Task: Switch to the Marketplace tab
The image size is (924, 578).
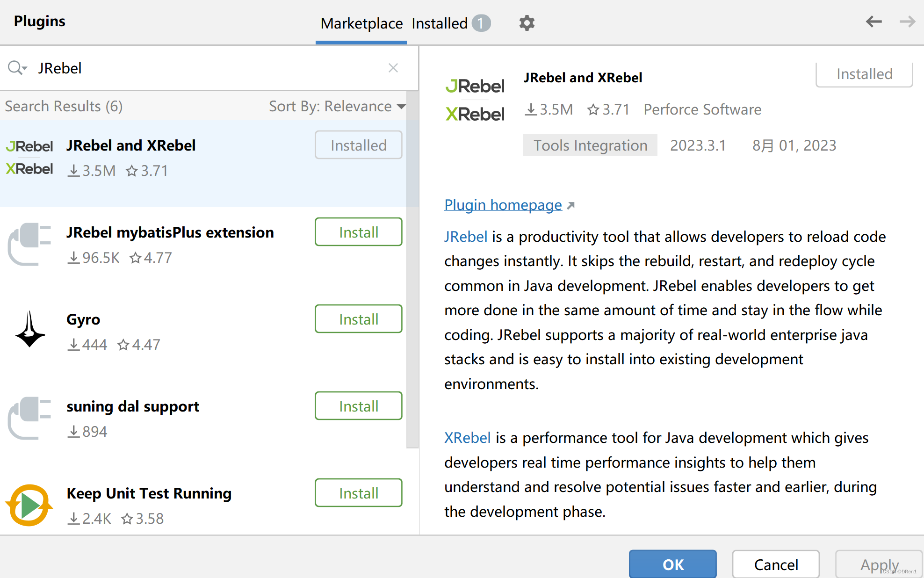Action: point(361,23)
